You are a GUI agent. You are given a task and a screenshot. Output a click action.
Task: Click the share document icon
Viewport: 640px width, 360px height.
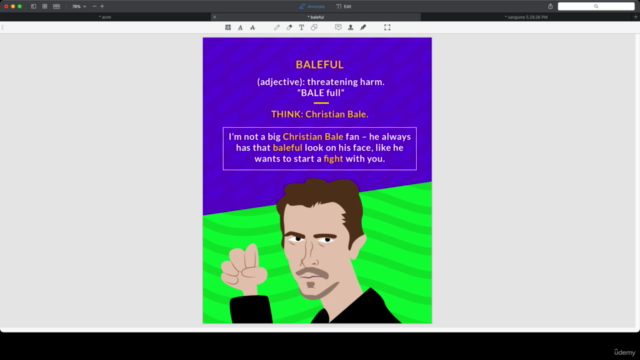pyautogui.click(x=550, y=6)
